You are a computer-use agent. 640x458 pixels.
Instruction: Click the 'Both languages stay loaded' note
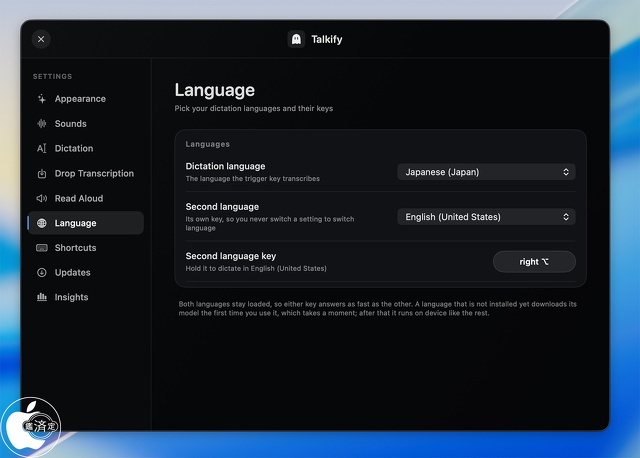tap(378, 309)
